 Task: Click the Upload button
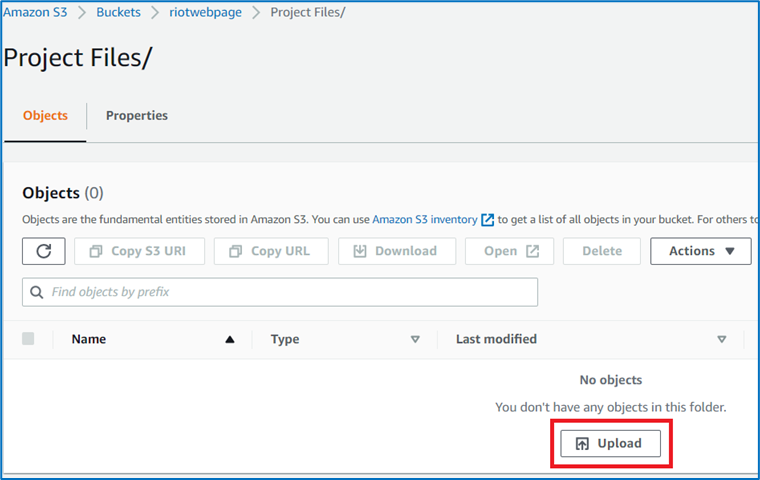(x=611, y=444)
